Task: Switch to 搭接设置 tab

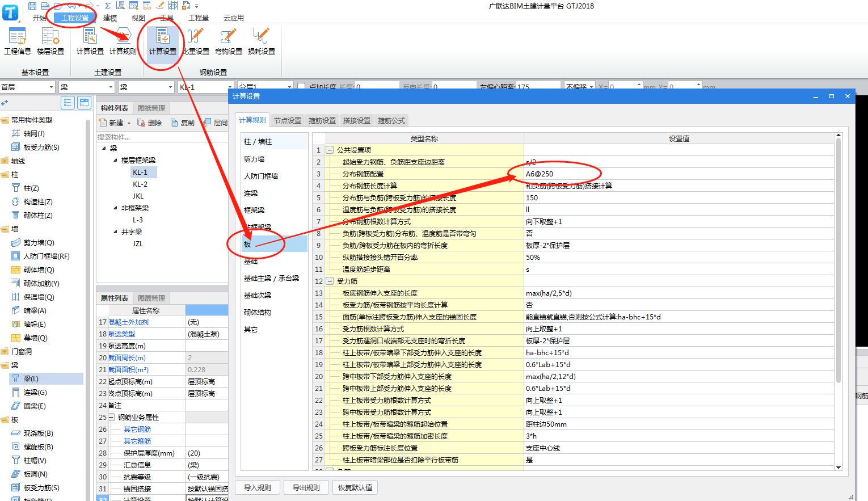Action: (357, 120)
